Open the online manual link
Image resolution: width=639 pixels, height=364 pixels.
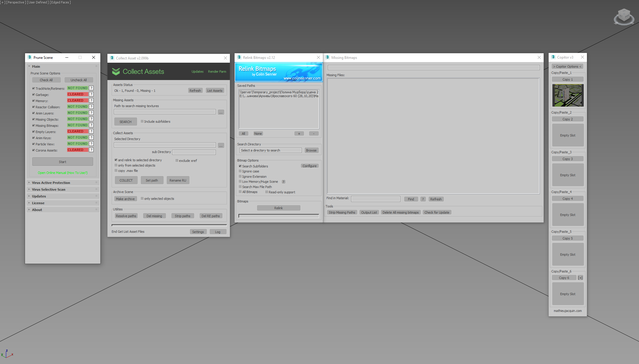click(x=63, y=173)
